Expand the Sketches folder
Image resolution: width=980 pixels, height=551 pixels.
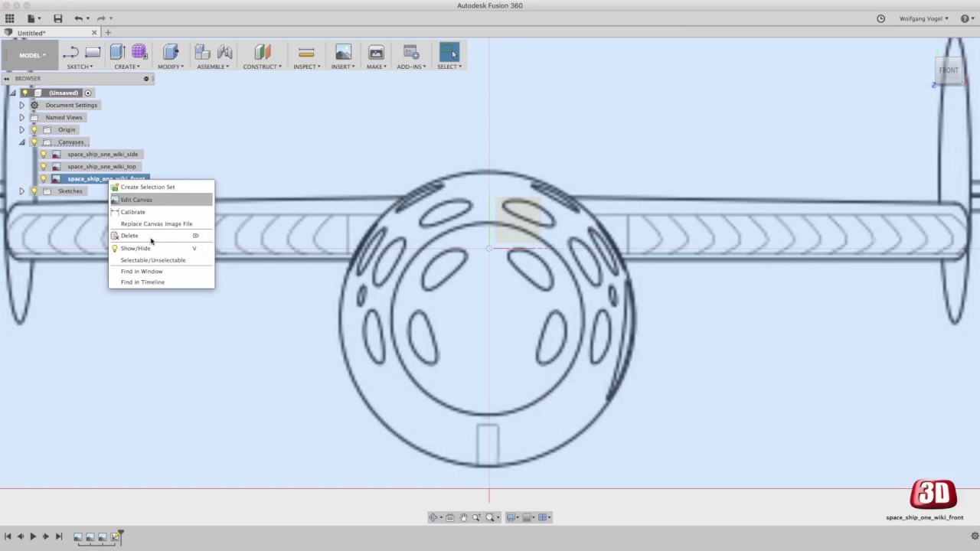click(x=21, y=191)
